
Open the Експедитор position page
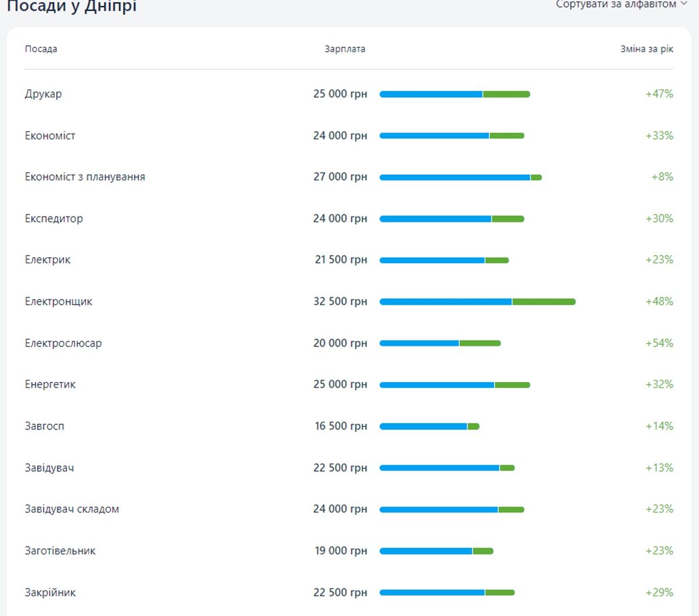54,219
